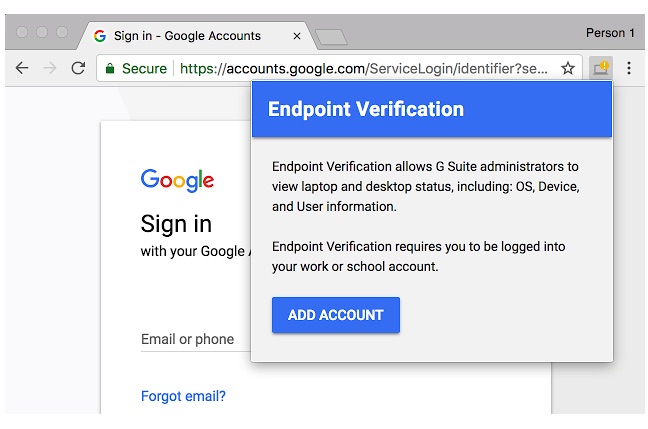The height and width of the screenshot is (429, 648).
Task: Click the Google logo on sign-in card
Action: 177,180
